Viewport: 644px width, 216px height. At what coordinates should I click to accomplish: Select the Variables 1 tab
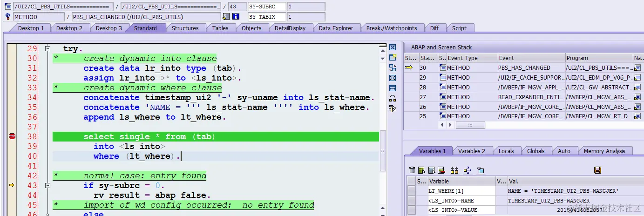(432, 151)
